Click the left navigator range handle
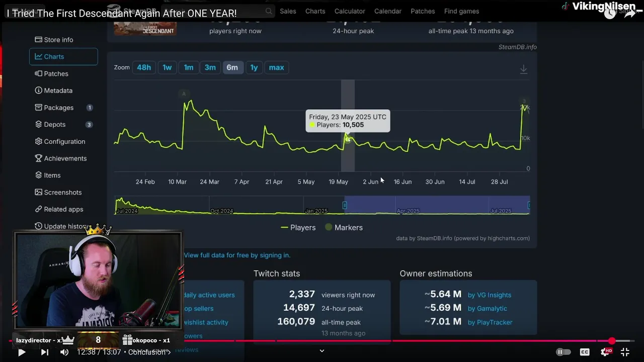The width and height of the screenshot is (644, 362). tap(345, 205)
